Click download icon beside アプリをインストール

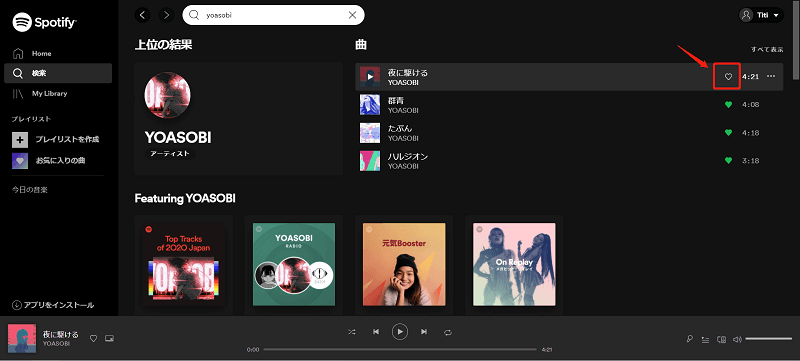pyautogui.click(x=16, y=305)
